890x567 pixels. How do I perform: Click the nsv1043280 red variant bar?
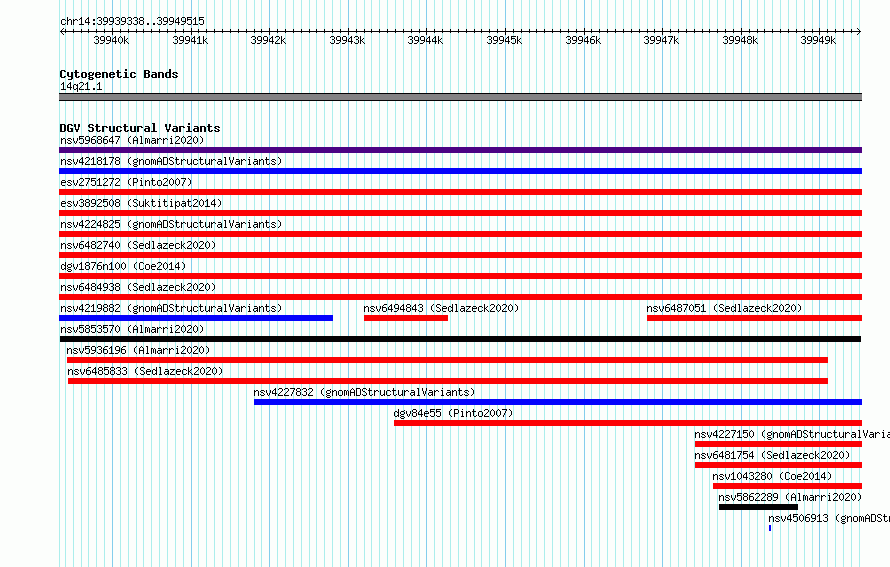[x=787, y=486]
